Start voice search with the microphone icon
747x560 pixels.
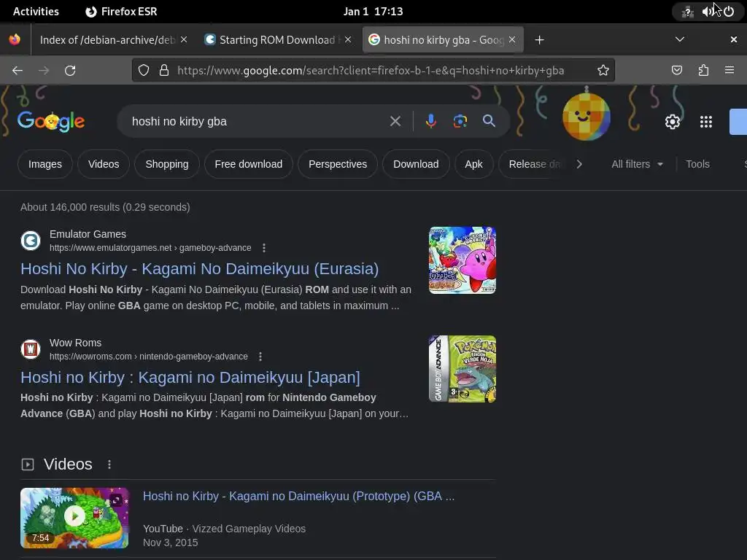[x=430, y=122]
